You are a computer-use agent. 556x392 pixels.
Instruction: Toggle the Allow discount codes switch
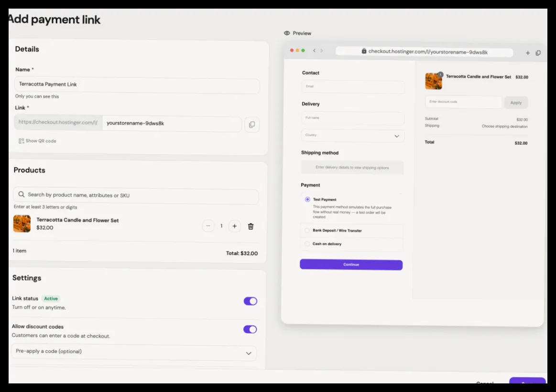click(x=250, y=329)
